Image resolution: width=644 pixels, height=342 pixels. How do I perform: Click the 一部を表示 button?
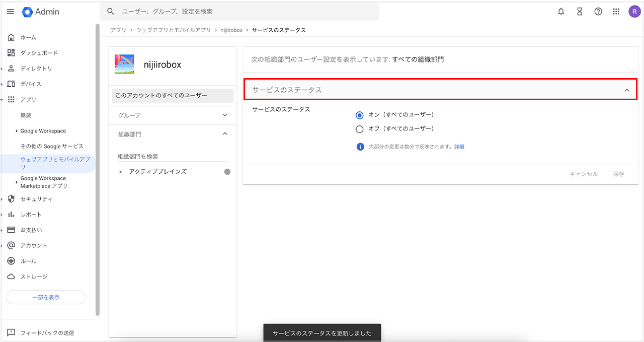pyautogui.click(x=46, y=297)
